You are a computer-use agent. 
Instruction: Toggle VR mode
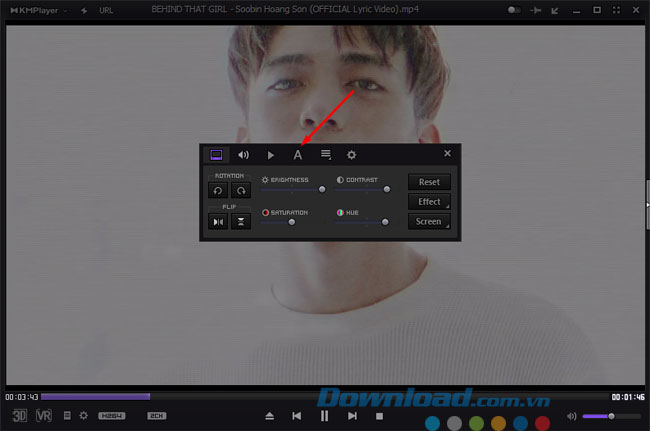pyautogui.click(x=44, y=416)
